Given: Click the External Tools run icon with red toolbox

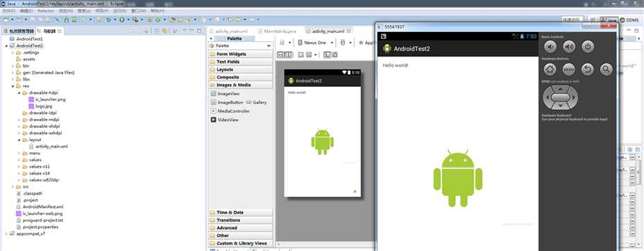Looking at the screenshot, I should tap(135, 19).
